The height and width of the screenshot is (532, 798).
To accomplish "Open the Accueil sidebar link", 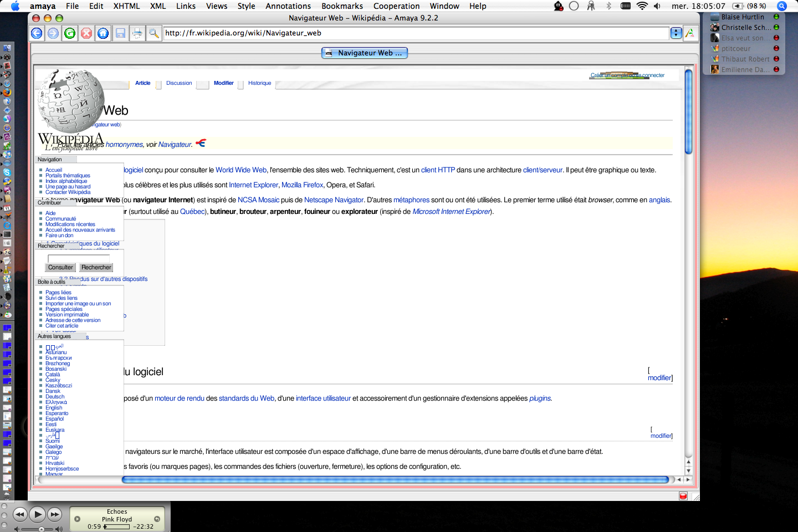I will [x=54, y=170].
